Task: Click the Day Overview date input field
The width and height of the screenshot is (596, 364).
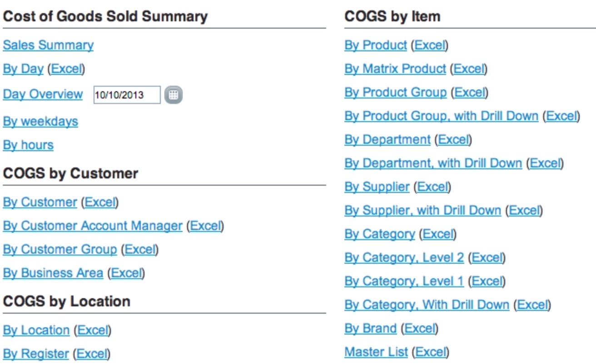Action: coord(127,95)
